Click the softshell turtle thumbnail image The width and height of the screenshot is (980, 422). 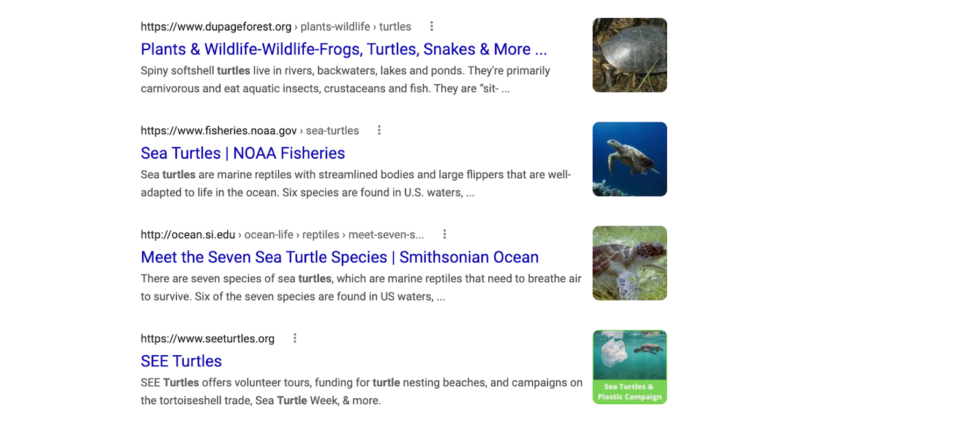pyautogui.click(x=630, y=55)
